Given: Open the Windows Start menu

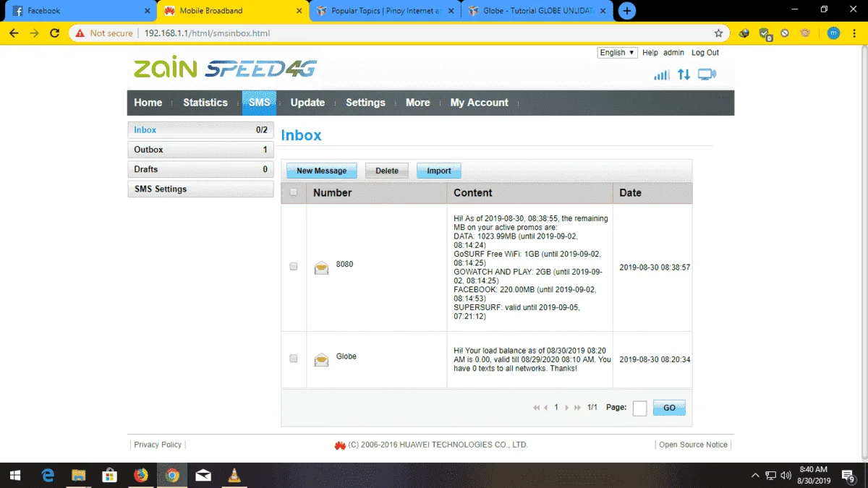Looking at the screenshot, I should tap(15, 475).
